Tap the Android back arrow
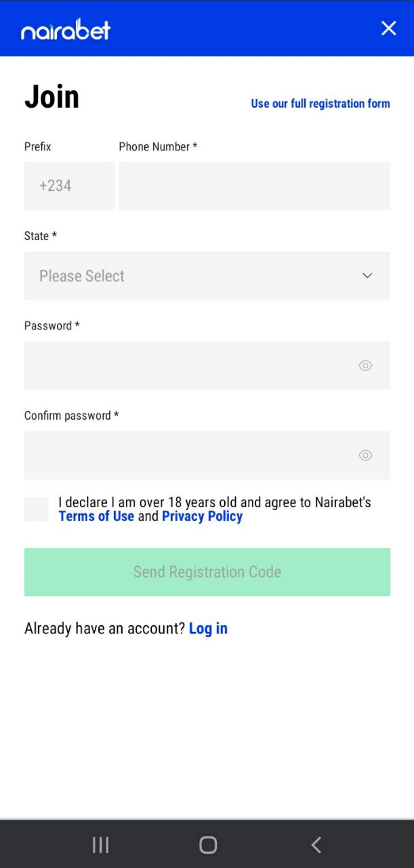The image size is (414, 868). pyautogui.click(x=316, y=844)
